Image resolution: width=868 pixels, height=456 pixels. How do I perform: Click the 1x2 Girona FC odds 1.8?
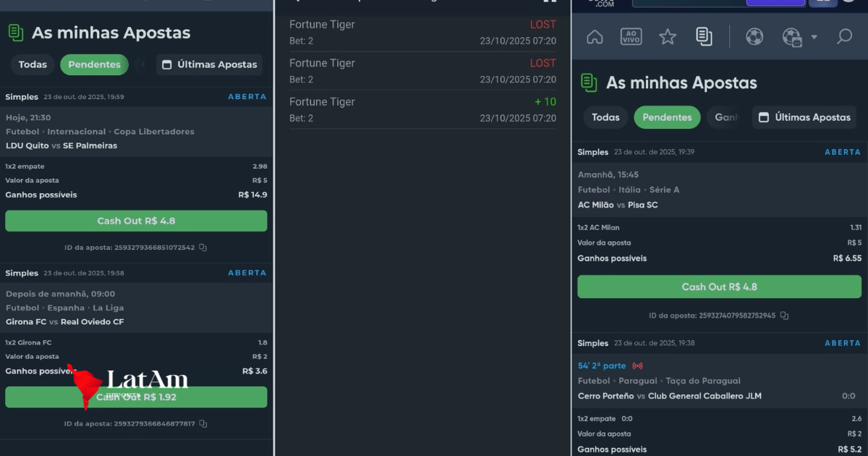263,342
